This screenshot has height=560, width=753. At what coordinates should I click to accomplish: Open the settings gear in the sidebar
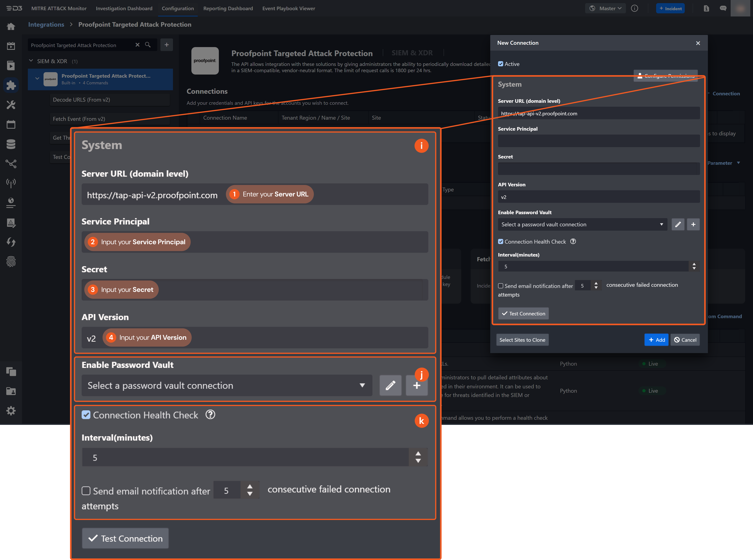coord(11,411)
